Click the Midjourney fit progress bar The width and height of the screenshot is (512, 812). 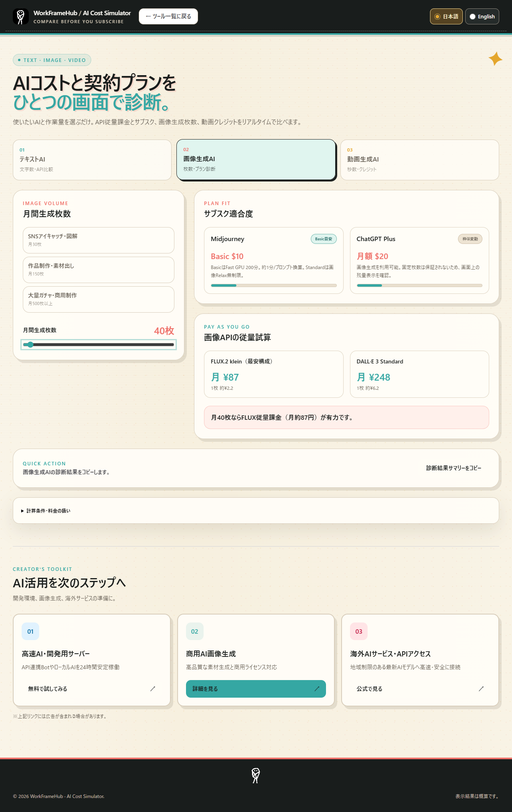(274, 285)
